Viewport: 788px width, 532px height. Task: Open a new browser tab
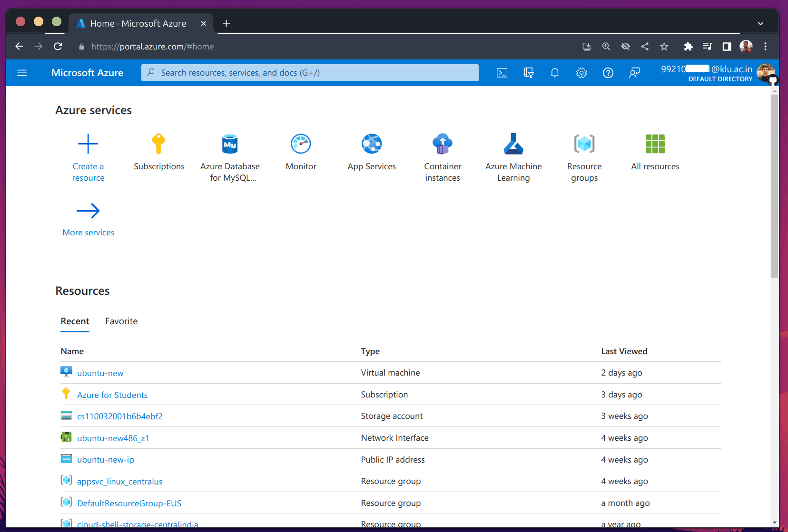click(227, 23)
